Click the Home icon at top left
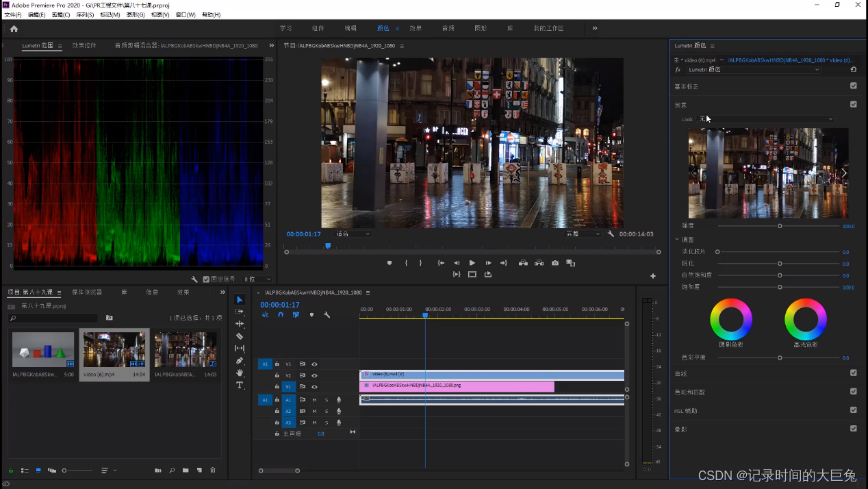Screen dimensions: 868x489 [x=14, y=29]
